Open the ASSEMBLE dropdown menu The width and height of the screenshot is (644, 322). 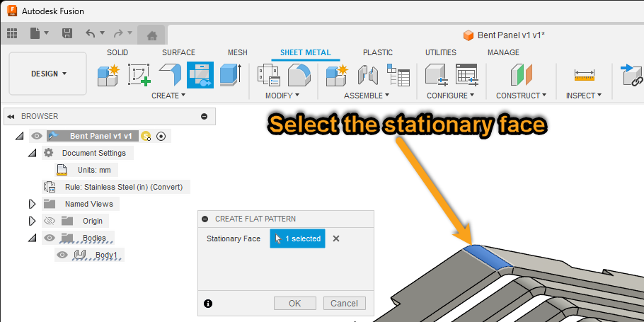367,96
